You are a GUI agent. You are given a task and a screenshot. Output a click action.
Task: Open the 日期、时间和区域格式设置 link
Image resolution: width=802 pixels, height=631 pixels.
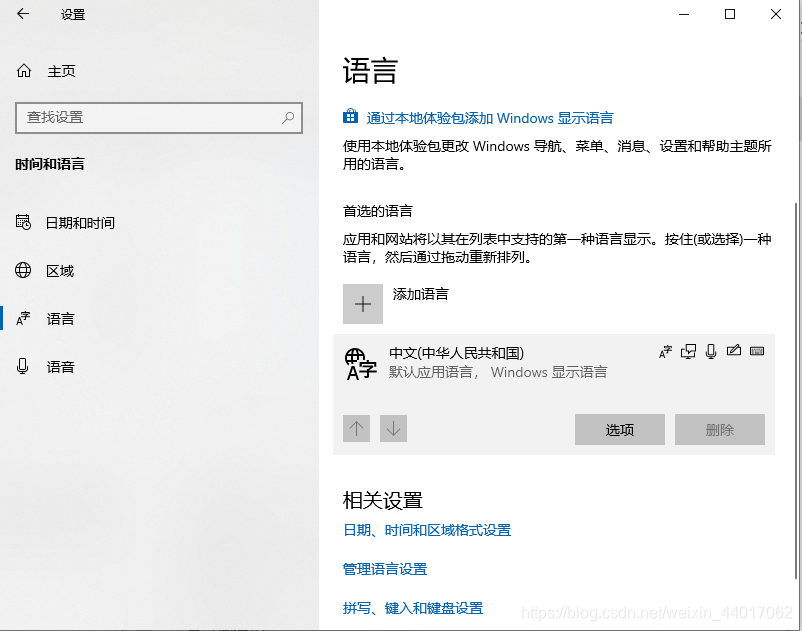pos(427,530)
